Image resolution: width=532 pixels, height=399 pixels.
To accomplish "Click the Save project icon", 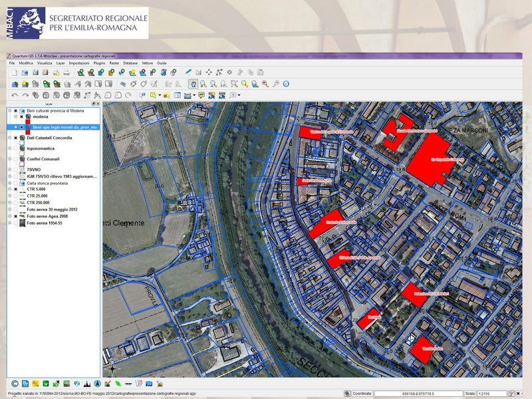I will 35,72.
